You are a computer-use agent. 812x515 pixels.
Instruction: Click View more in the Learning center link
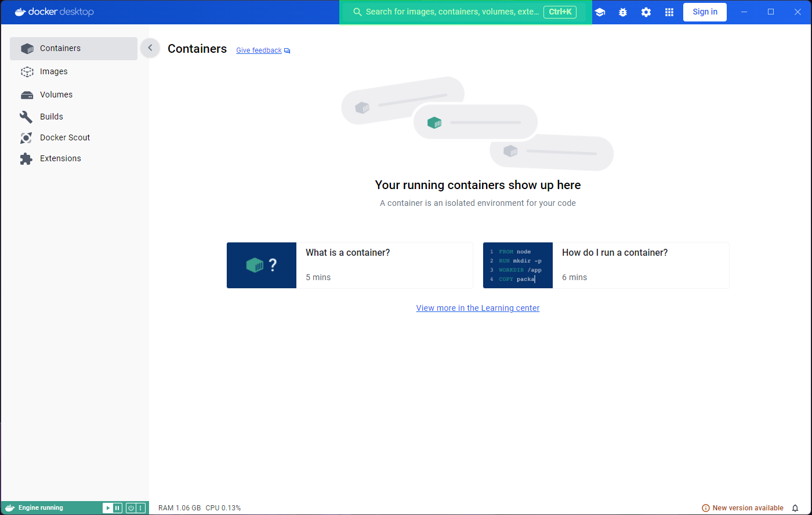click(x=478, y=308)
